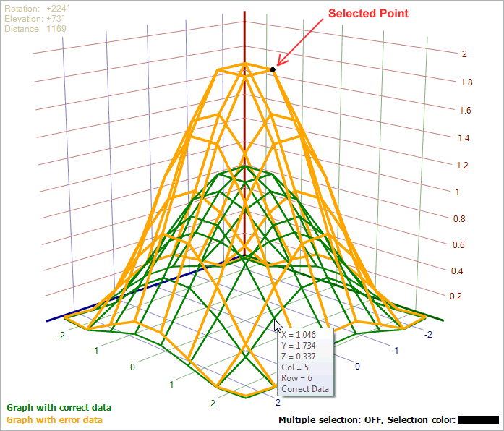Select the black selected point on orange graph

(273, 69)
